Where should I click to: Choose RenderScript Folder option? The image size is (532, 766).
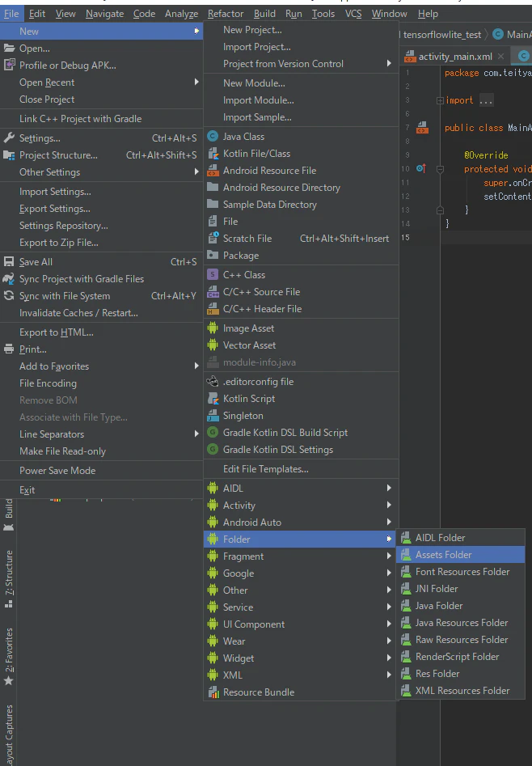point(461,657)
